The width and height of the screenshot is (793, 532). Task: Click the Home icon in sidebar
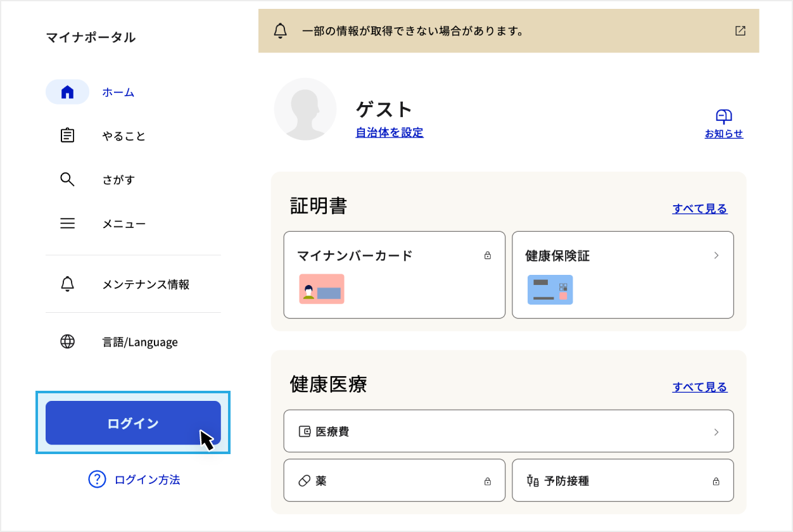(67, 92)
